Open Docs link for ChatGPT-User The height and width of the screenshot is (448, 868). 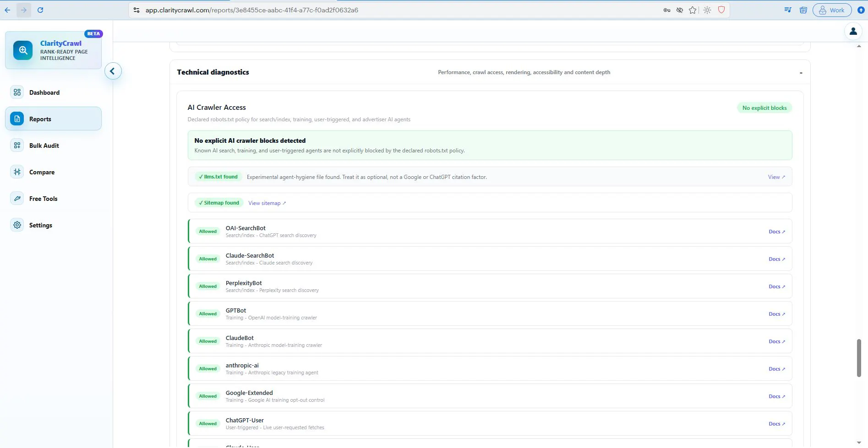click(x=776, y=424)
